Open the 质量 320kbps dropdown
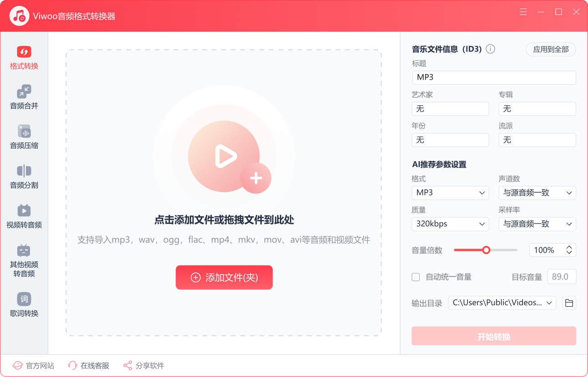Viewport: 588px width, 377px height. (450, 224)
